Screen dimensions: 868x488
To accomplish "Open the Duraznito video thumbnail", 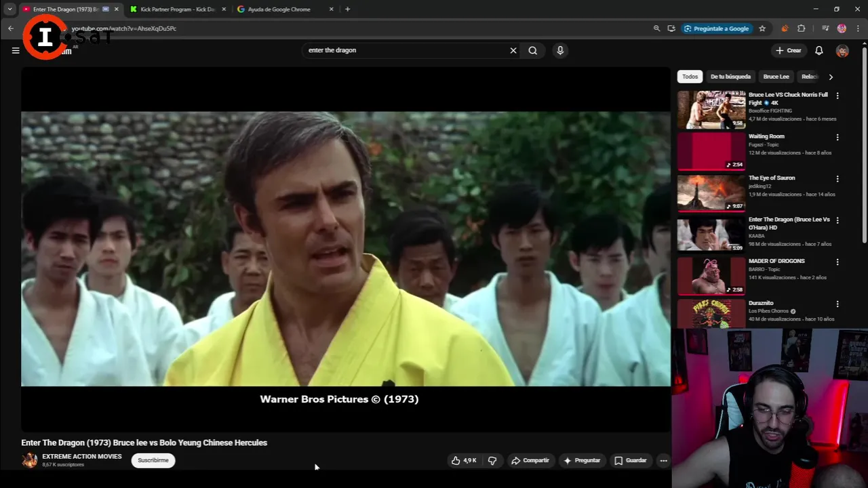I will (x=711, y=314).
